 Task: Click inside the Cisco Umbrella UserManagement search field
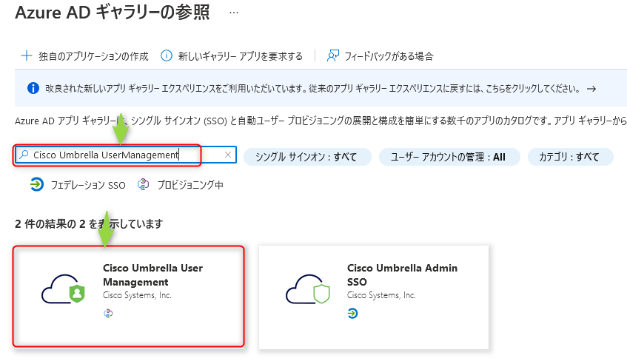point(126,155)
